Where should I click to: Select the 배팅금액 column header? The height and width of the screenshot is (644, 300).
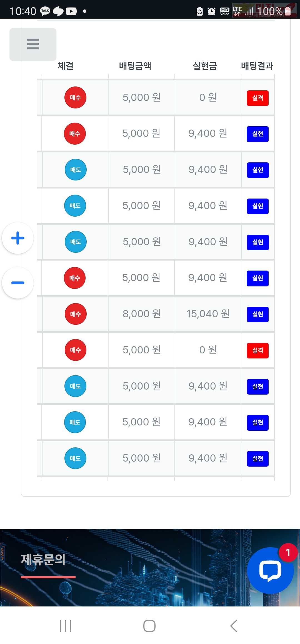click(x=135, y=66)
